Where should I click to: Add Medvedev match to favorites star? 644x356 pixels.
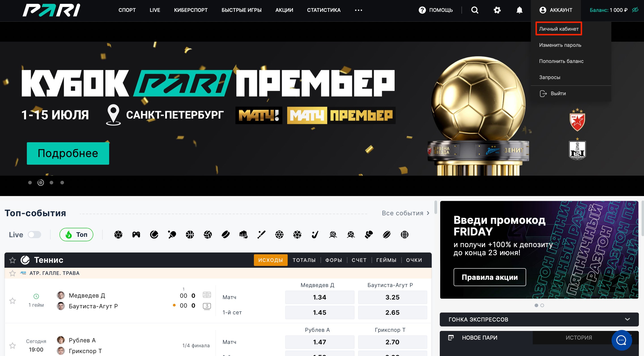click(x=13, y=301)
